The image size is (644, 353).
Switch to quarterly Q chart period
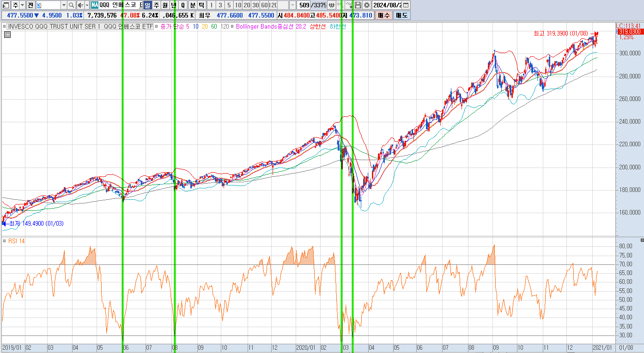click(x=183, y=6)
